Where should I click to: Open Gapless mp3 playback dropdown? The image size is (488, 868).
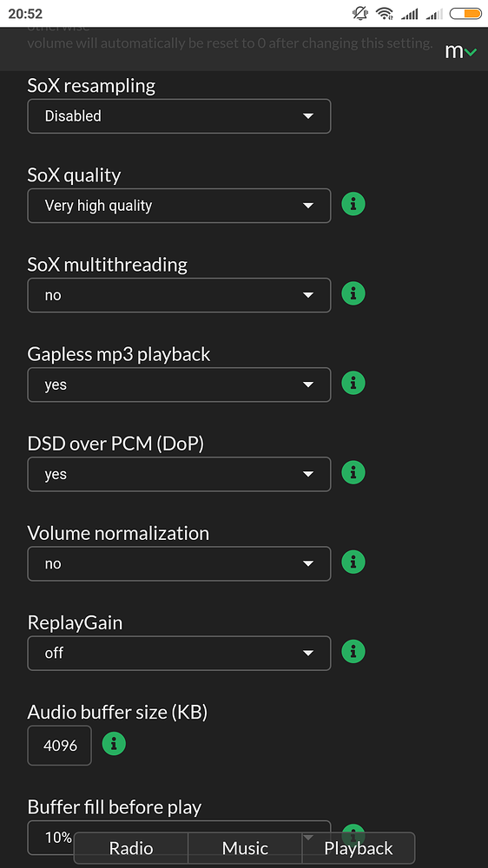point(179,385)
